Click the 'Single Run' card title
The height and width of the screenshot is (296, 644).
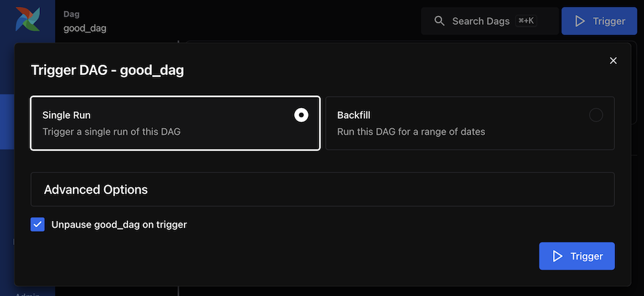66,115
